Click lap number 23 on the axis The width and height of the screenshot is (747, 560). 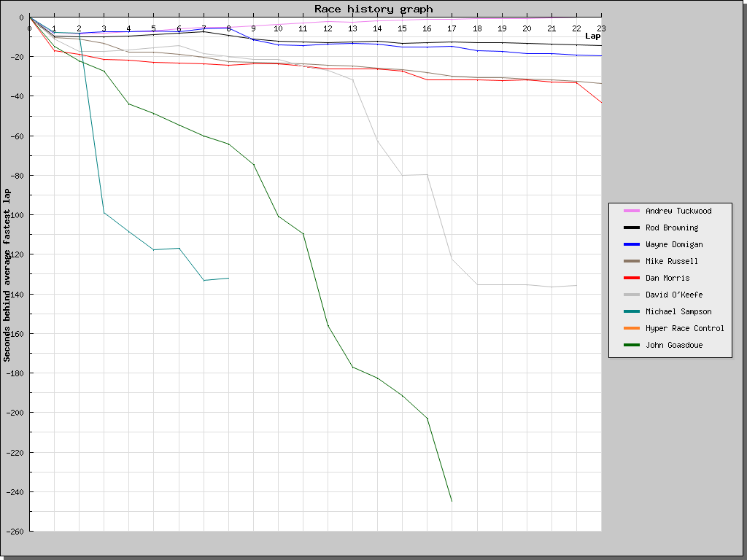(601, 28)
